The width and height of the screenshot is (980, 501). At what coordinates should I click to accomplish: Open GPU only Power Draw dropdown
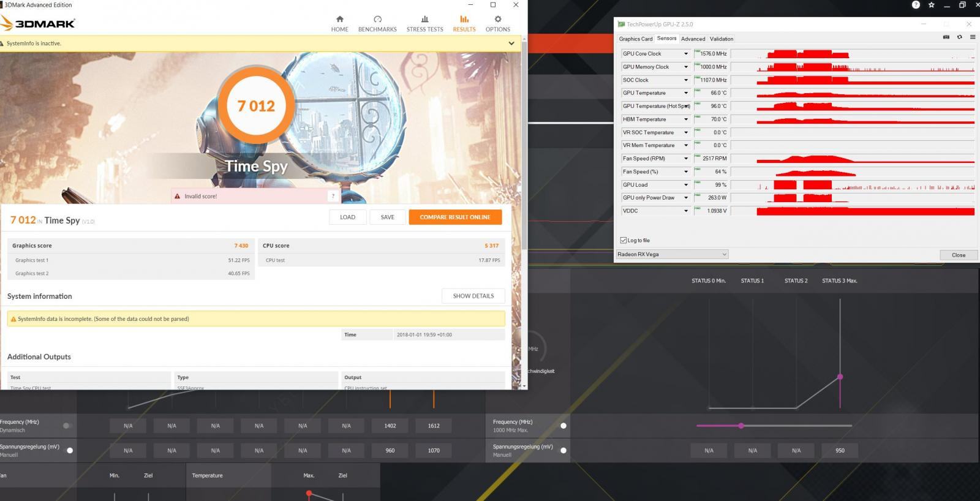click(686, 198)
